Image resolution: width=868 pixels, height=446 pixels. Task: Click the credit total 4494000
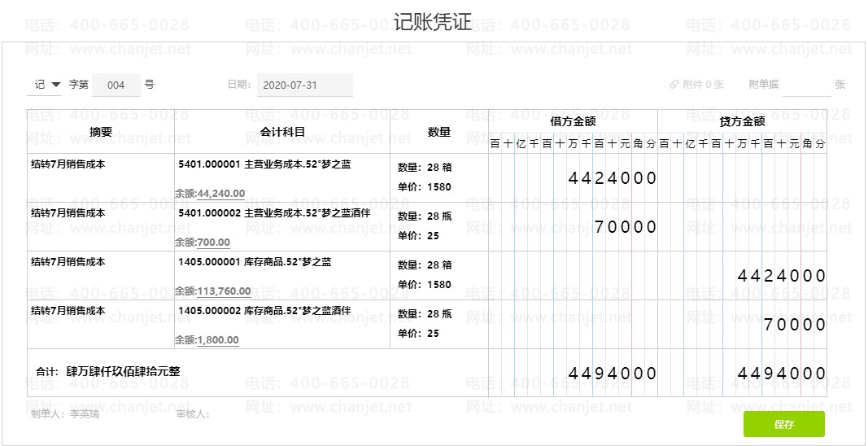click(782, 374)
